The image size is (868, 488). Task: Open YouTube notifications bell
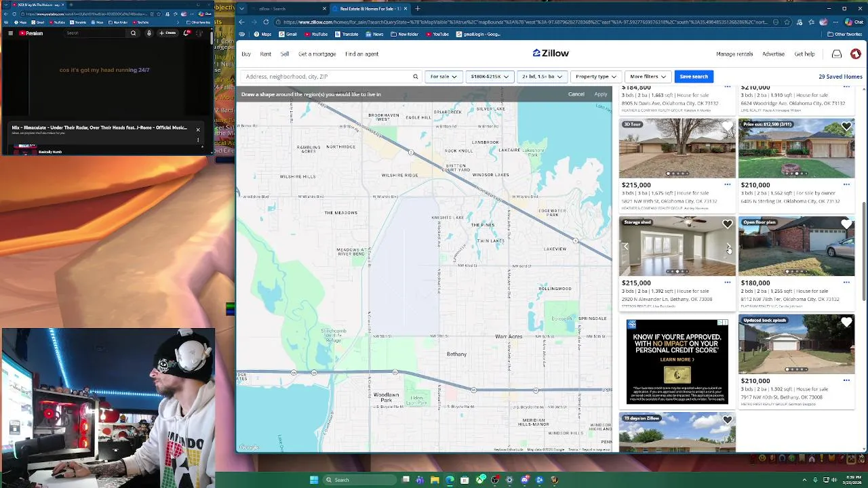tap(187, 33)
